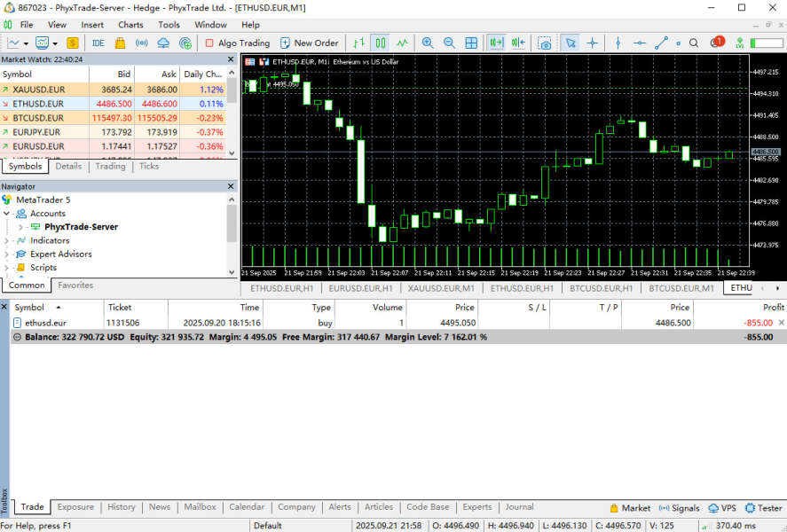This screenshot has height=532, width=787.
Task: Toggle chart auto scroll in the toolbar
Action: [496, 43]
